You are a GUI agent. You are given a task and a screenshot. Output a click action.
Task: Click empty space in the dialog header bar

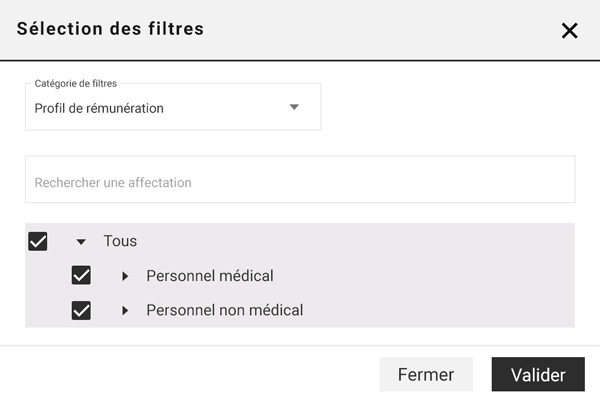tap(380, 30)
